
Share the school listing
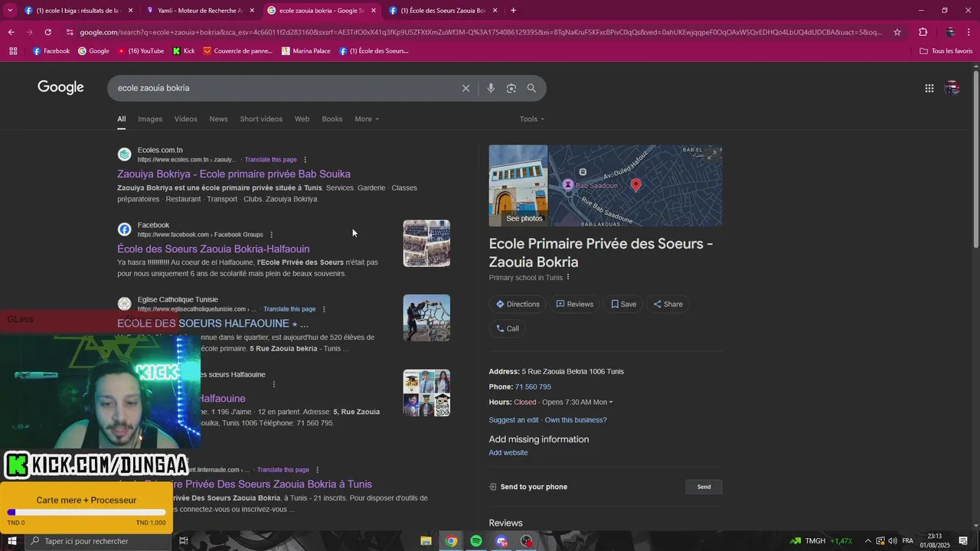point(668,304)
